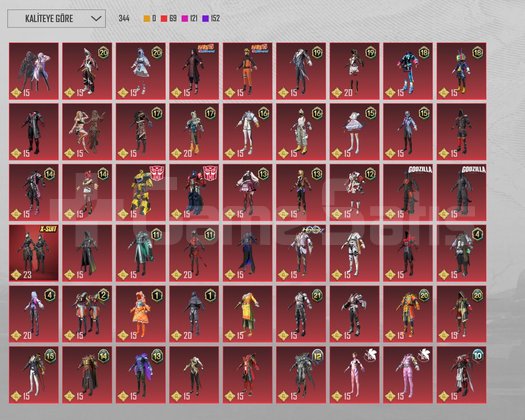
Task: Select the badge 20 white-blue hooded dress
Action: tap(141, 71)
